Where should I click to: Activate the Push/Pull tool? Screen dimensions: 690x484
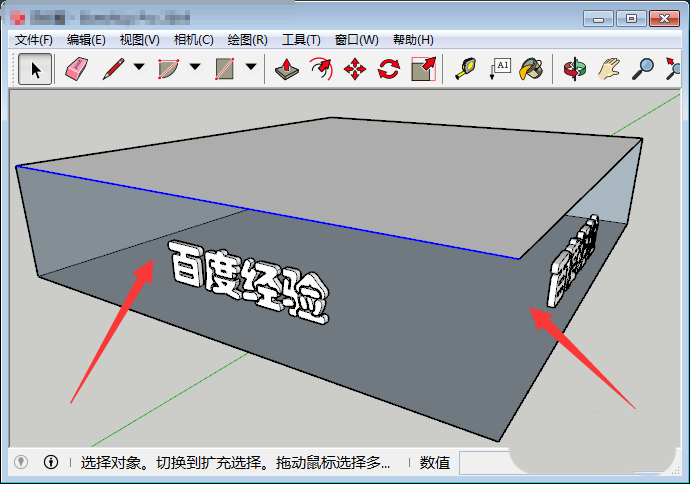286,69
